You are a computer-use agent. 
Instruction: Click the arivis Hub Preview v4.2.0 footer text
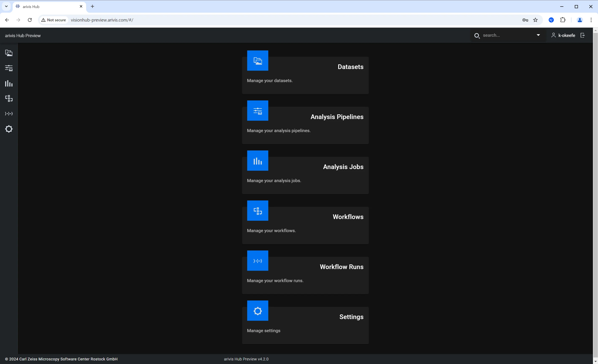pos(246,359)
